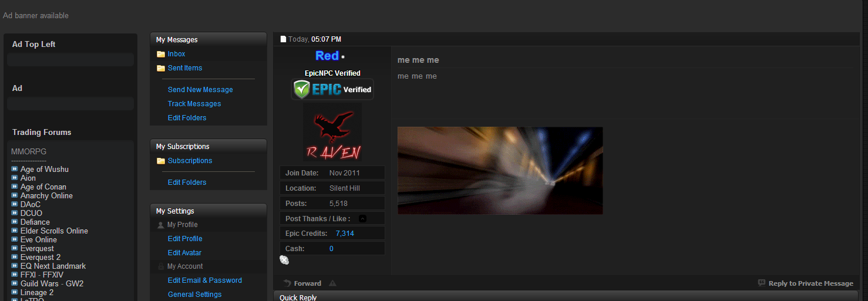Viewport: 868px width, 301px height.
Task: Click the Raven avatar image
Action: (x=332, y=133)
